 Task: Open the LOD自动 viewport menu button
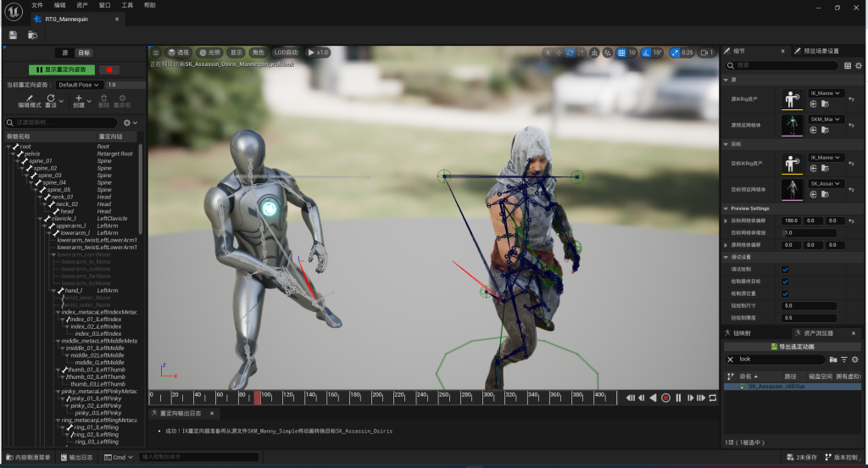pyautogui.click(x=286, y=53)
